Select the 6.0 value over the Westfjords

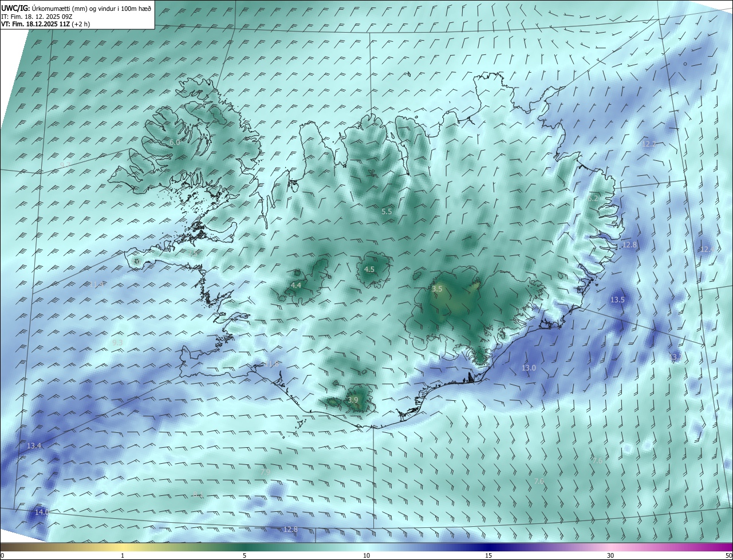click(x=175, y=142)
